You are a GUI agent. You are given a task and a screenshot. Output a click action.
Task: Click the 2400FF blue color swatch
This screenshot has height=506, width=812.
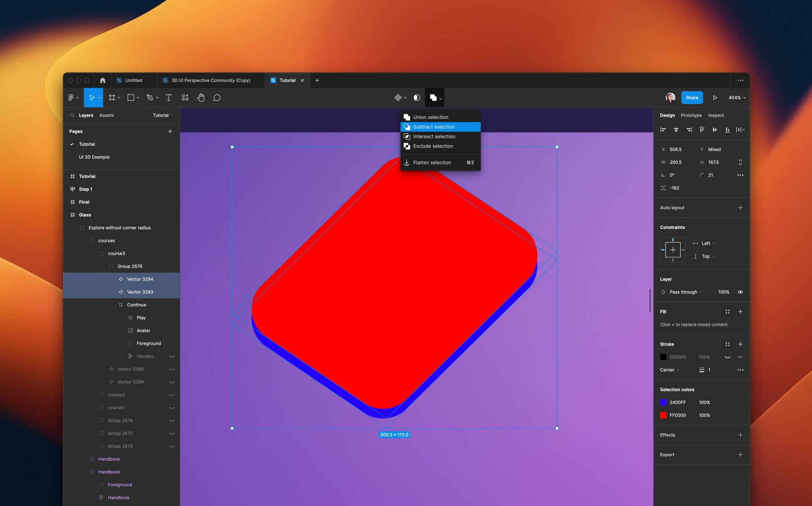click(x=664, y=402)
